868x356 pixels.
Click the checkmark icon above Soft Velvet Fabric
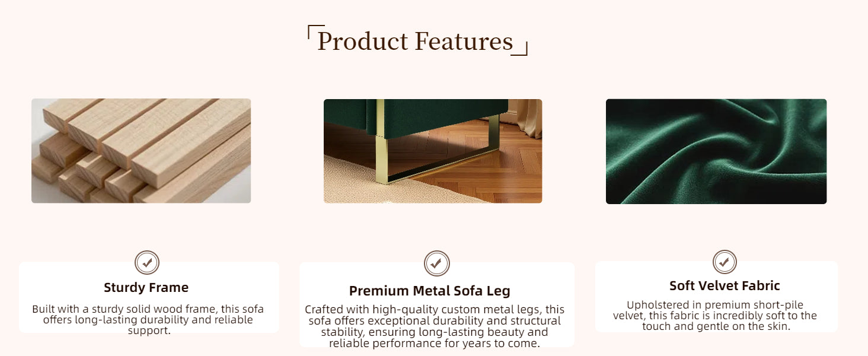coord(725,262)
